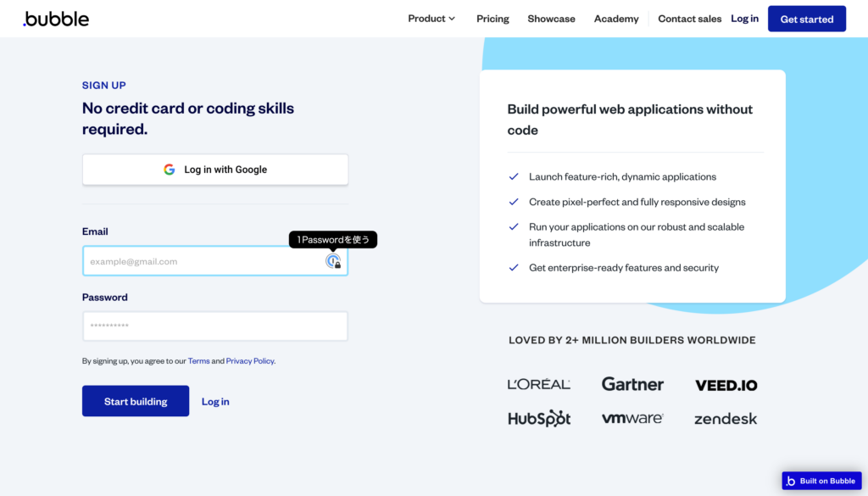
Task: Click the VMware logo
Action: [632, 418]
